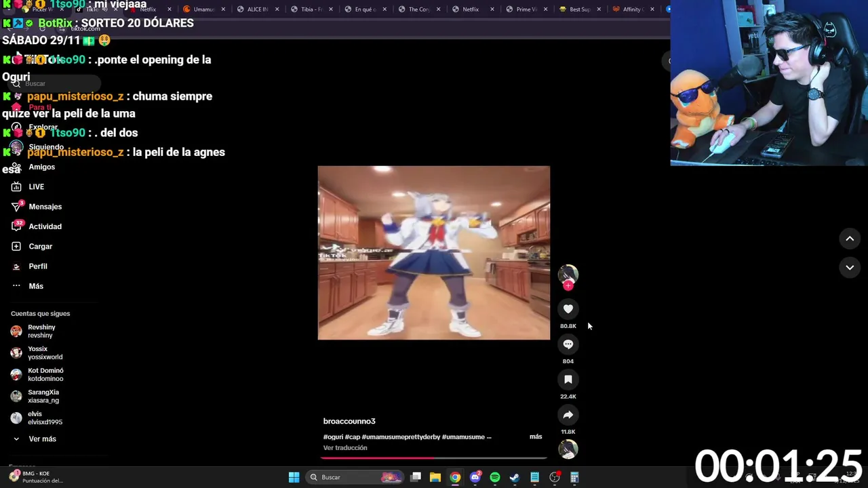The image size is (868, 488).
Task: Switch to the The Con browser tab
Action: pyautogui.click(x=419, y=9)
